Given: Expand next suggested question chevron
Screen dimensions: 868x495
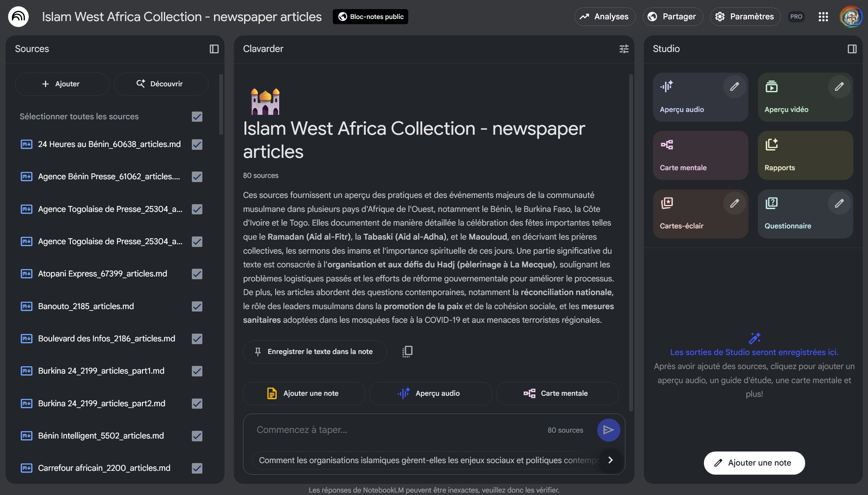Looking at the screenshot, I should 610,460.
